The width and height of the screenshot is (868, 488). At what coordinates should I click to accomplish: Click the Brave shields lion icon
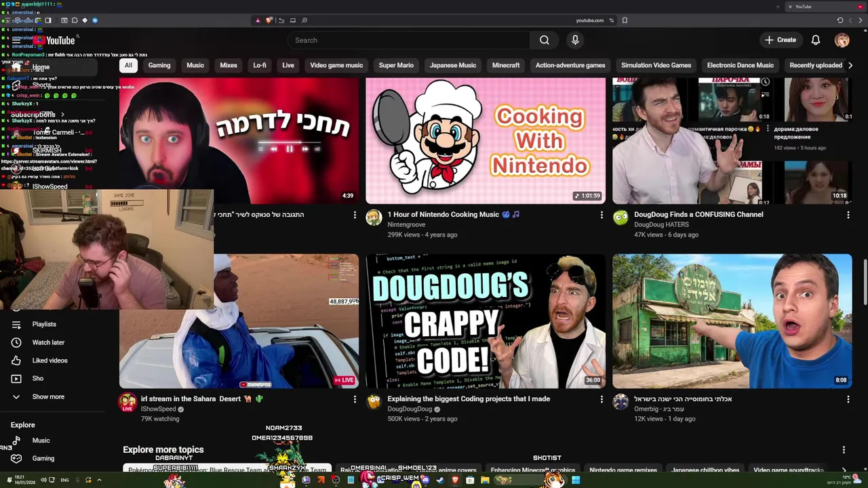[269, 20]
